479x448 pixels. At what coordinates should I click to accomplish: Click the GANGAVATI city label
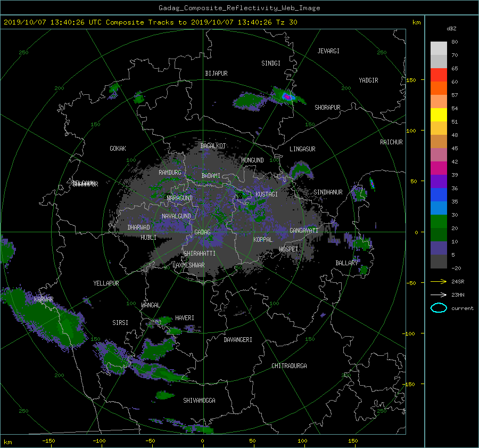tap(304, 231)
